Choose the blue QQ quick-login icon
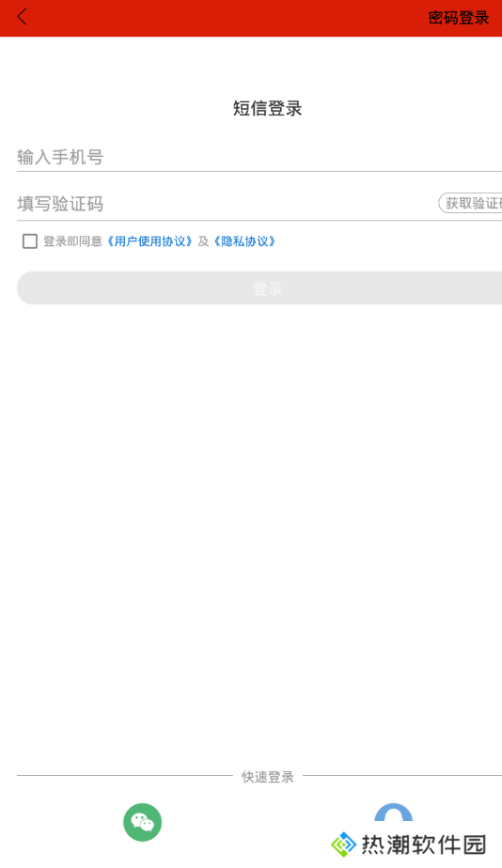This screenshot has height=868, width=502. tap(393, 813)
